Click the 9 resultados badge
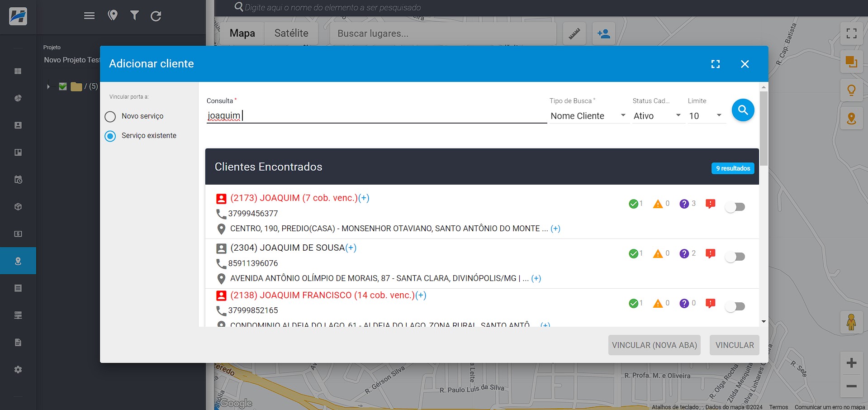868x410 pixels. pyautogui.click(x=733, y=168)
